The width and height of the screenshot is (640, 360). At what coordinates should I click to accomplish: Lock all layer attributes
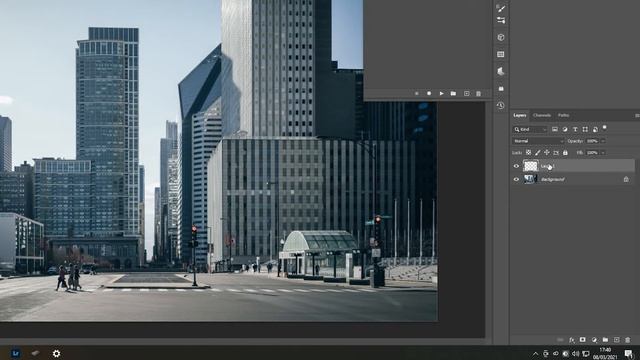pyautogui.click(x=565, y=152)
